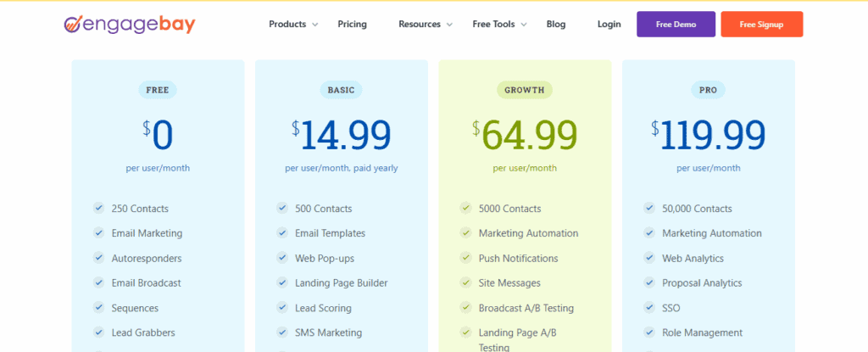Open the Products navigation item
This screenshot has width=868, height=352.
coord(287,24)
